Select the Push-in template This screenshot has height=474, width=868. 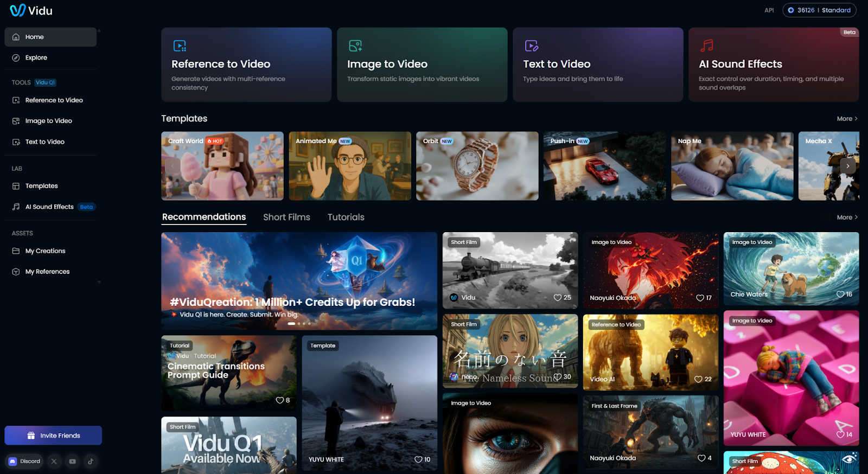click(605, 166)
